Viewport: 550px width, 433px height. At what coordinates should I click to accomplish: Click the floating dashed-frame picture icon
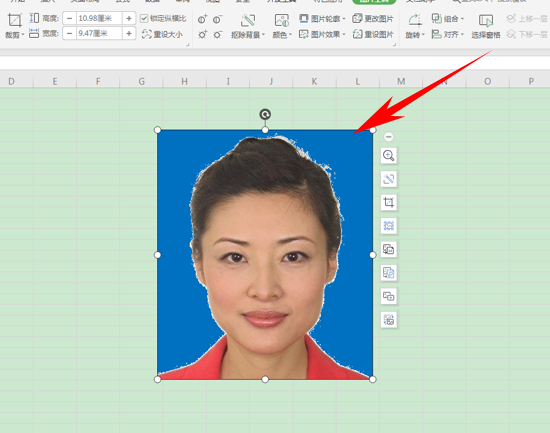(x=389, y=226)
